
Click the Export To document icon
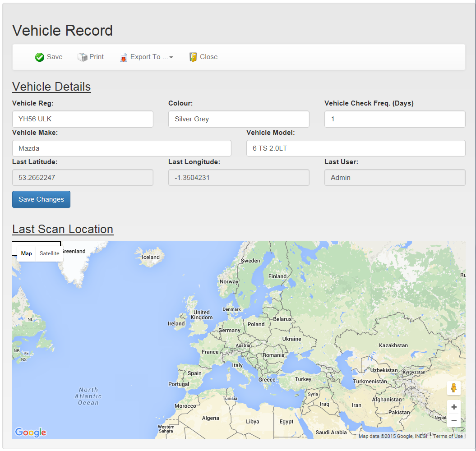tap(124, 57)
